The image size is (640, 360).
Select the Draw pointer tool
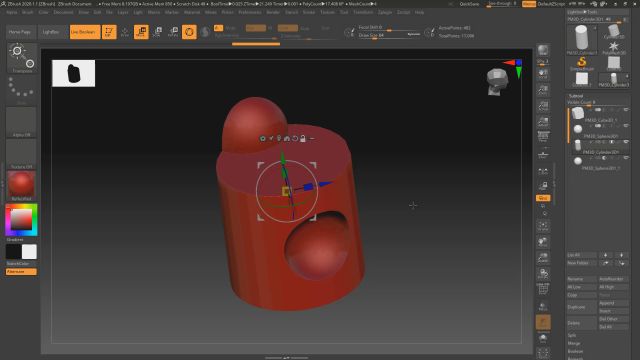pos(125,32)
